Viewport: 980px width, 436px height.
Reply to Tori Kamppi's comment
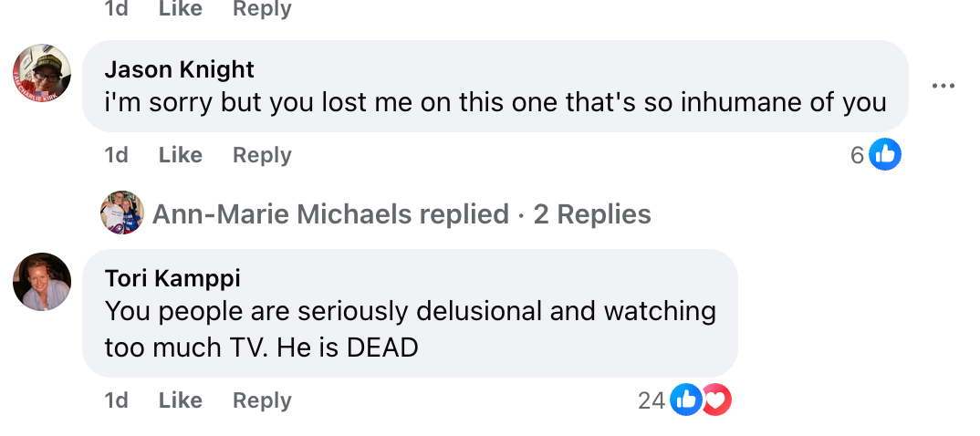point(262,400)
